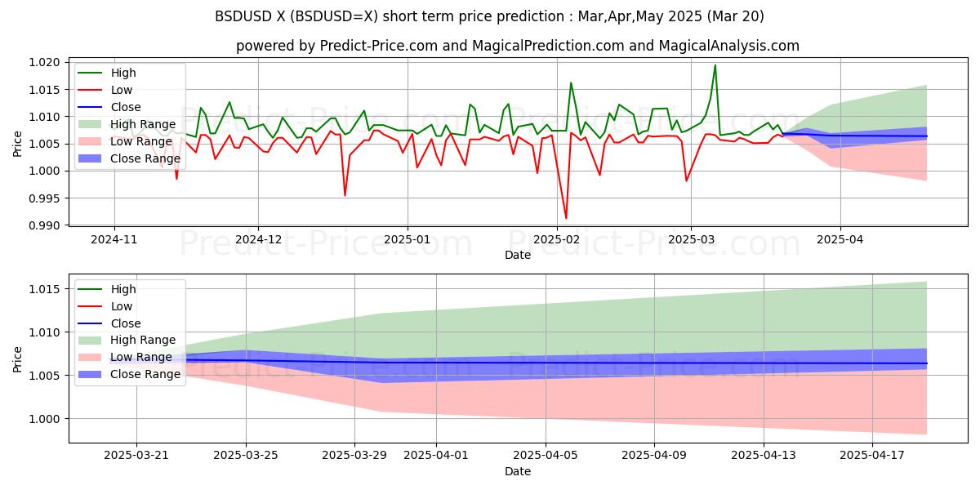Select Close Range swatch in bottom chart legend

pyautogui.click(x=91, y=374)
